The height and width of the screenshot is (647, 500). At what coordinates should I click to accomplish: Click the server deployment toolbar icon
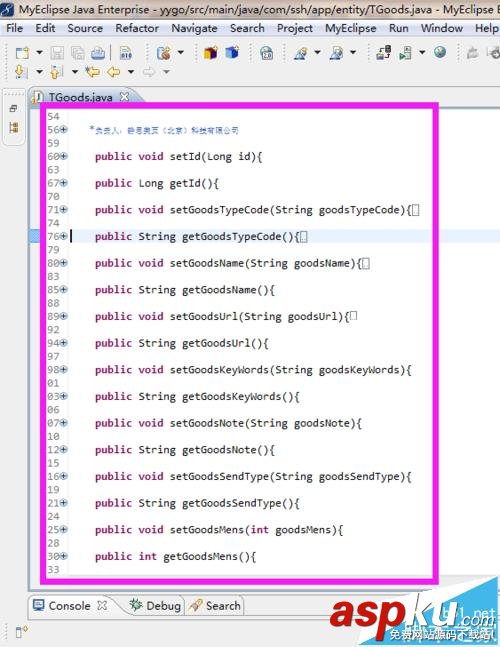(384, 53)
